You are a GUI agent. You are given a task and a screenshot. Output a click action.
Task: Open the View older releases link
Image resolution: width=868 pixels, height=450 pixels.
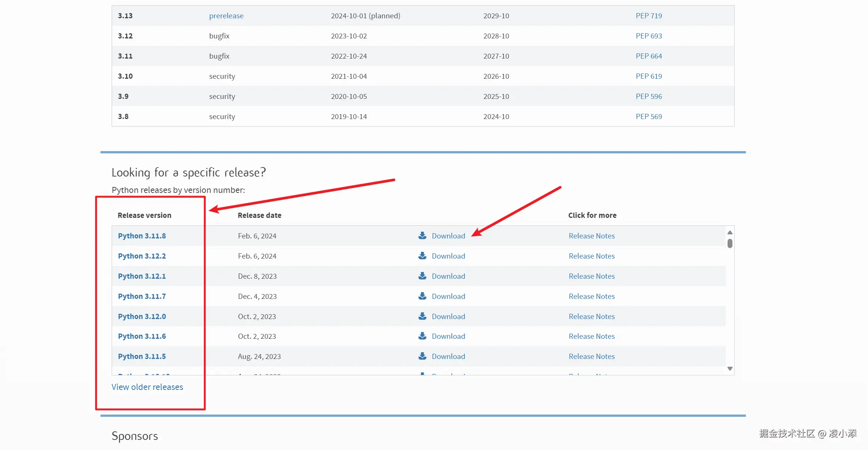[x=147, y=387]
